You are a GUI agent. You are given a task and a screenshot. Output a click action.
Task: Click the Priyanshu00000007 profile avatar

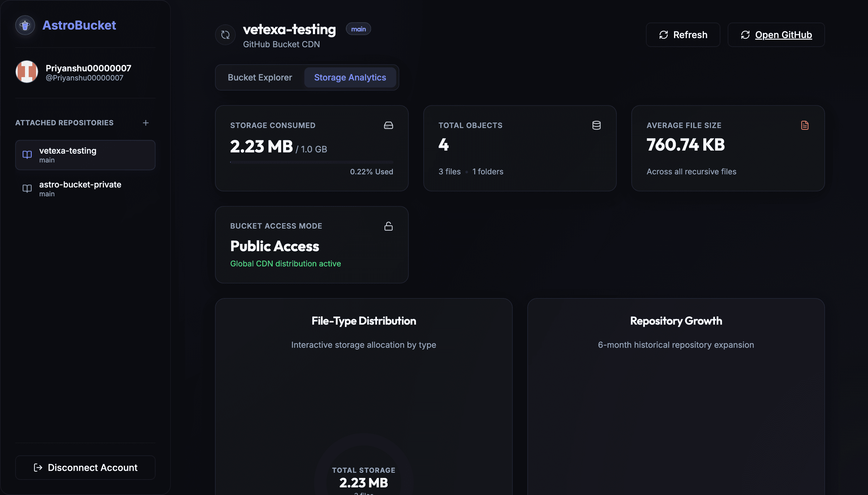pos(27,72)
